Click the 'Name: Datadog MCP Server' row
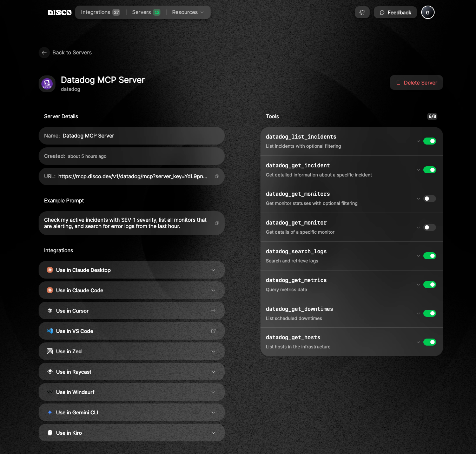476x454 pixels. [x=132, y=136]
